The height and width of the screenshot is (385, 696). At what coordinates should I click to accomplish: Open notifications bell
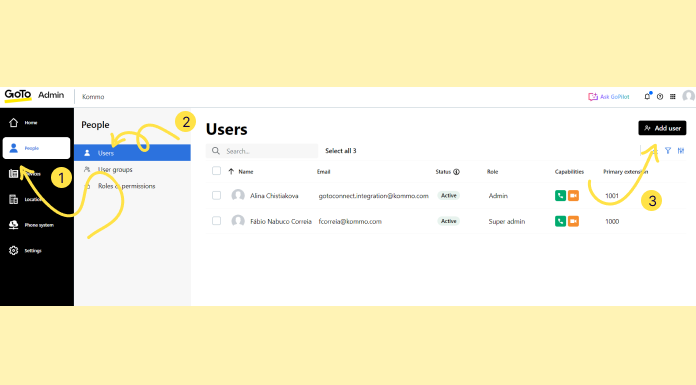(x=647, y=96)
